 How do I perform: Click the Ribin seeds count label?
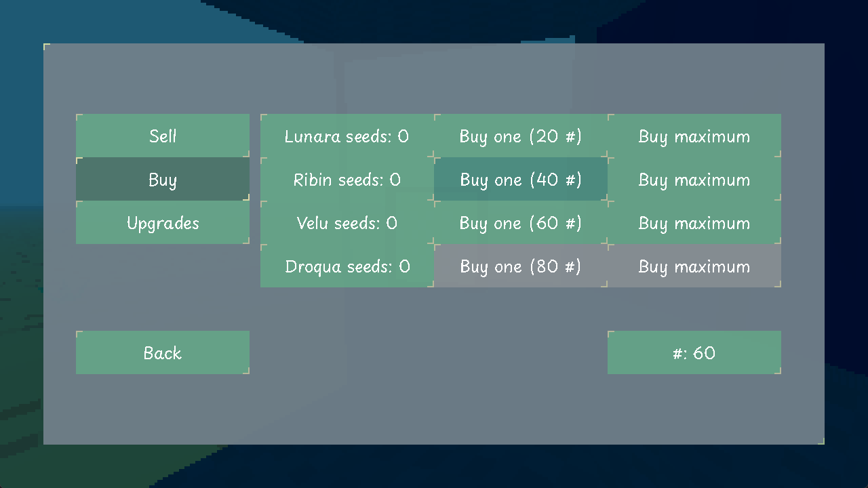coord(347,180)
